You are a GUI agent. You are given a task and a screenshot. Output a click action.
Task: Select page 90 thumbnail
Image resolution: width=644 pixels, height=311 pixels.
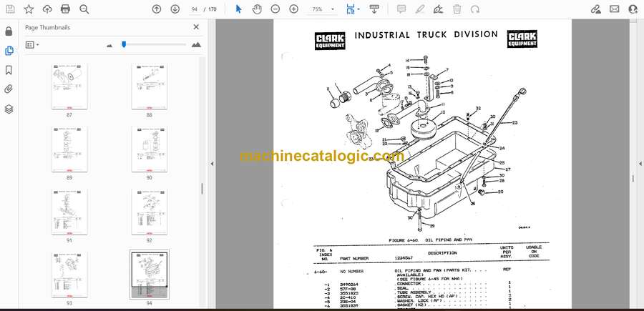click(150, 149)
